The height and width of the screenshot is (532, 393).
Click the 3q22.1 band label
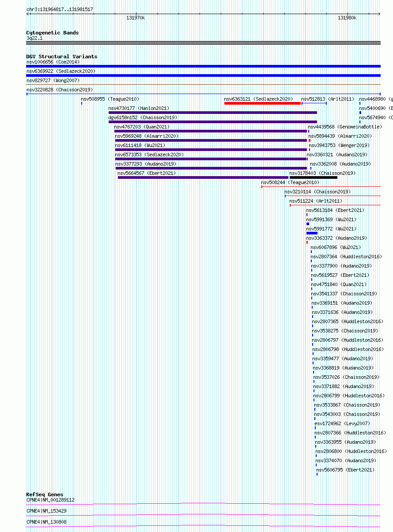tap(34, 38)
